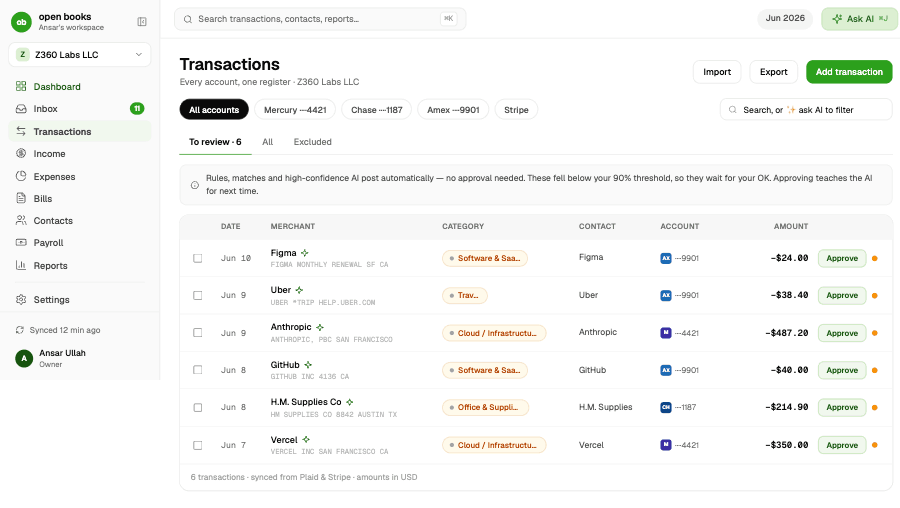The image size is (900, 508).
Task: Open Anthropic's Cloud / Infrastructu.. category dropdown
Action: (494, 333)
